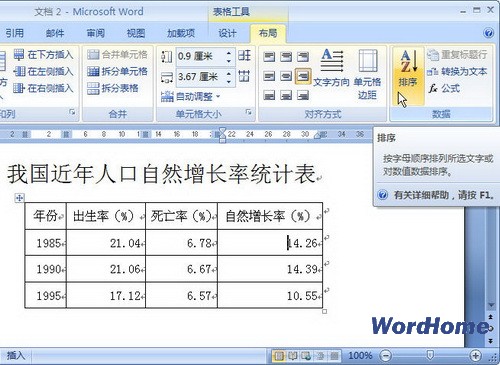Align bottom left alignment icon

269,96
